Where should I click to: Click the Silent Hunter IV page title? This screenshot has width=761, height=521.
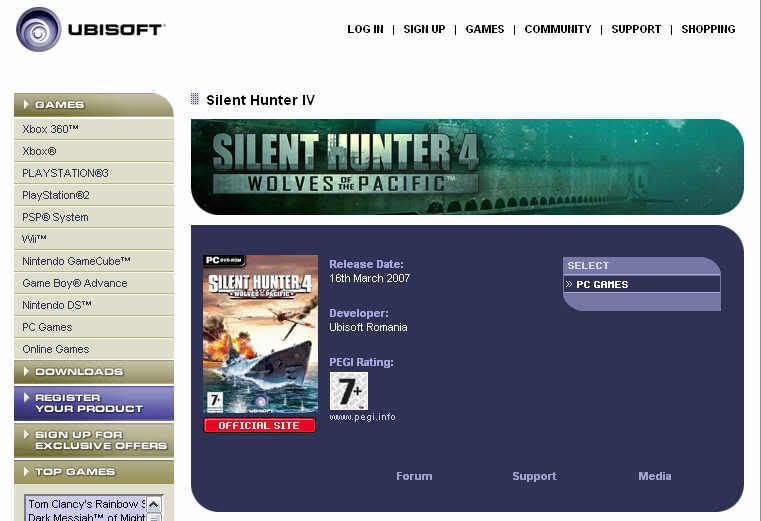(x=260, y=100)
